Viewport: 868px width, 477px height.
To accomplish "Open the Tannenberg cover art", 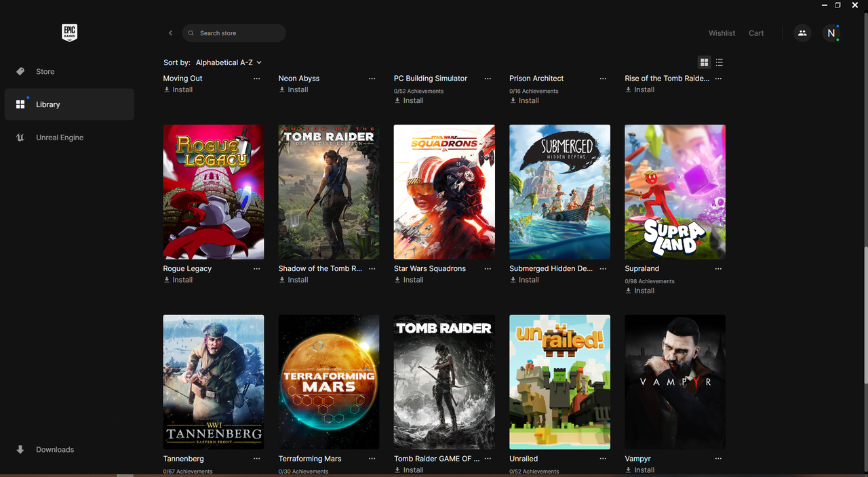I will tap(214, 382).
